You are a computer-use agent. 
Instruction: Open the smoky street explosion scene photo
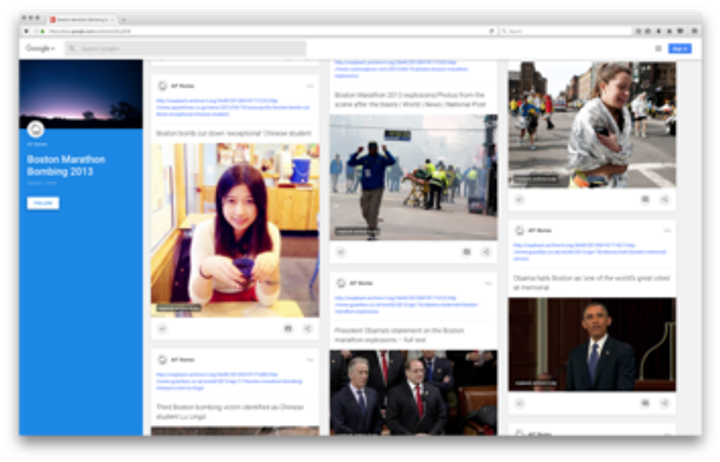(413, 177)
